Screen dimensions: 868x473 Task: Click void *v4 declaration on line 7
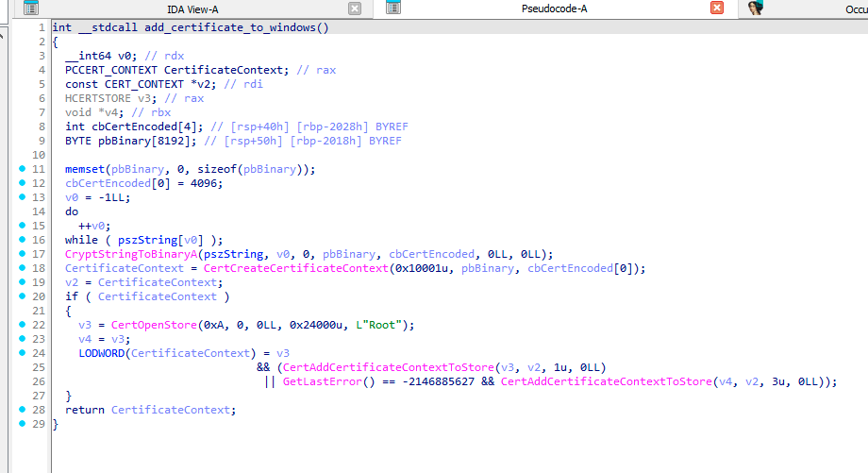[x=94, y=113]
